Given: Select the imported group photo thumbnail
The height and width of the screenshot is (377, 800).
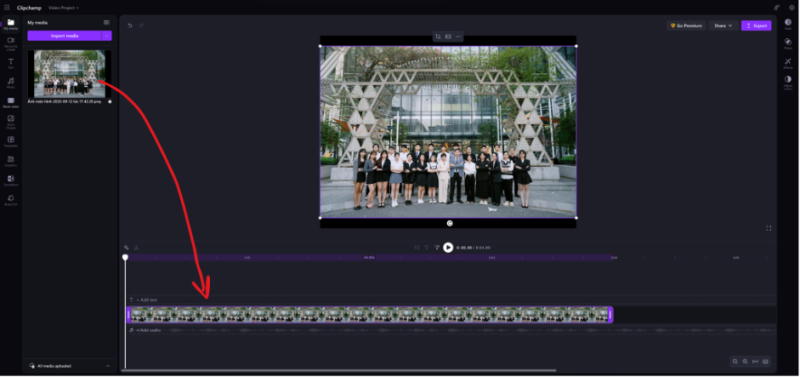Looking at the screenshot, I should (69, 73).
